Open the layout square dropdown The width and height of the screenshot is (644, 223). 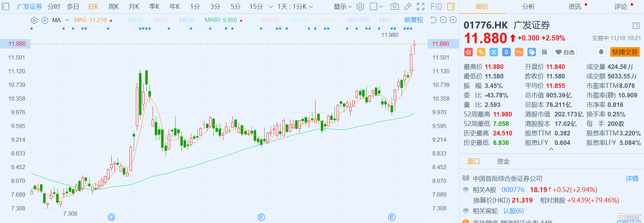coord(376,7)
